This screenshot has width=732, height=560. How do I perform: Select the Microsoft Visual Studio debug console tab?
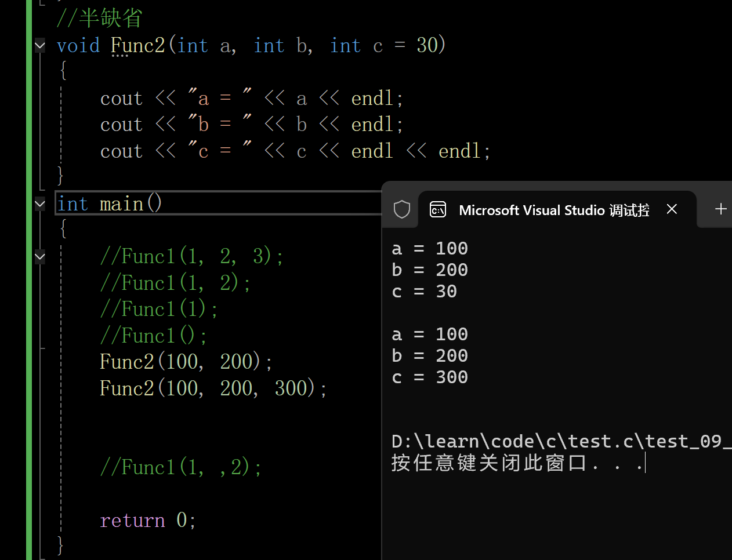point(557,209)
